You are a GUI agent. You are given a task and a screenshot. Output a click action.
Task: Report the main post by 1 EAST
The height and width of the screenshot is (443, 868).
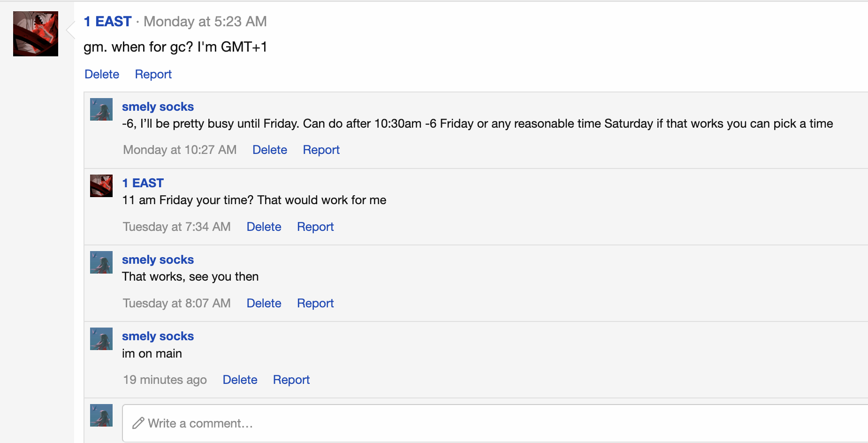[153, 74]
